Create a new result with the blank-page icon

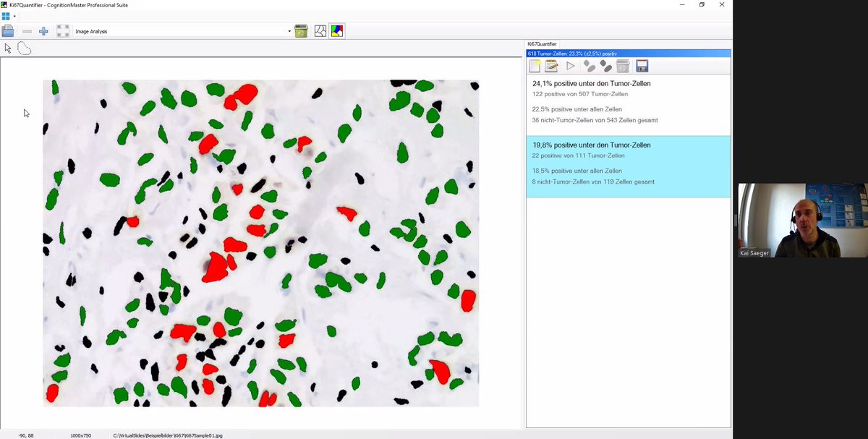pyautogui.click(x=535, y=66)
